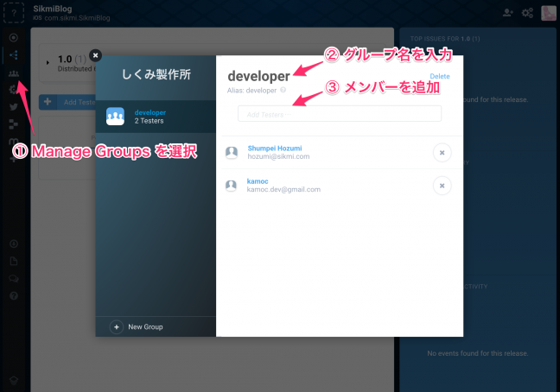Click the help question mark sidebar icon

coord(13,295)
